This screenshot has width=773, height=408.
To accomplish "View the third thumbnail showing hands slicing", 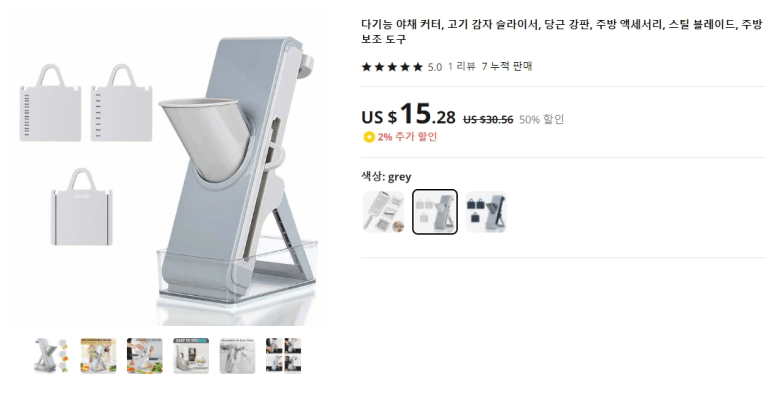I will [144, 356].
